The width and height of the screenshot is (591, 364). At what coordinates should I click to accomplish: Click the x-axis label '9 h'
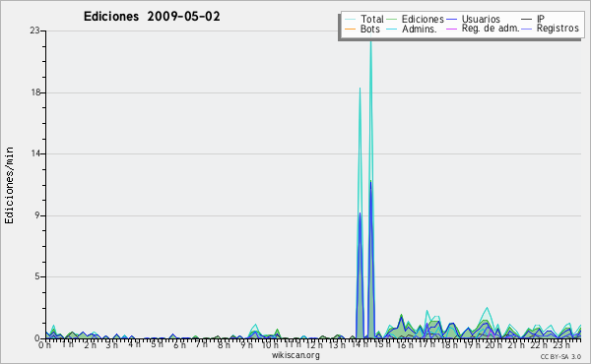(247, 344)
